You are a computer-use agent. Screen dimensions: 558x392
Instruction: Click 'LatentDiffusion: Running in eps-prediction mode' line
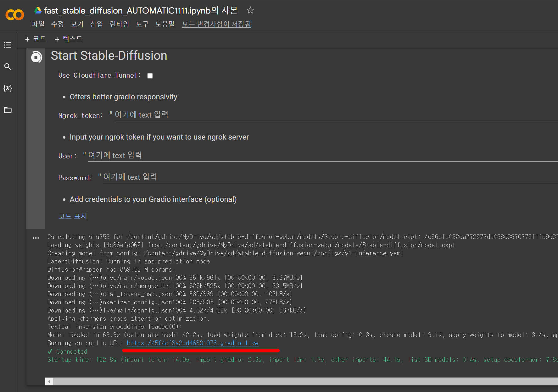(129, 261)
